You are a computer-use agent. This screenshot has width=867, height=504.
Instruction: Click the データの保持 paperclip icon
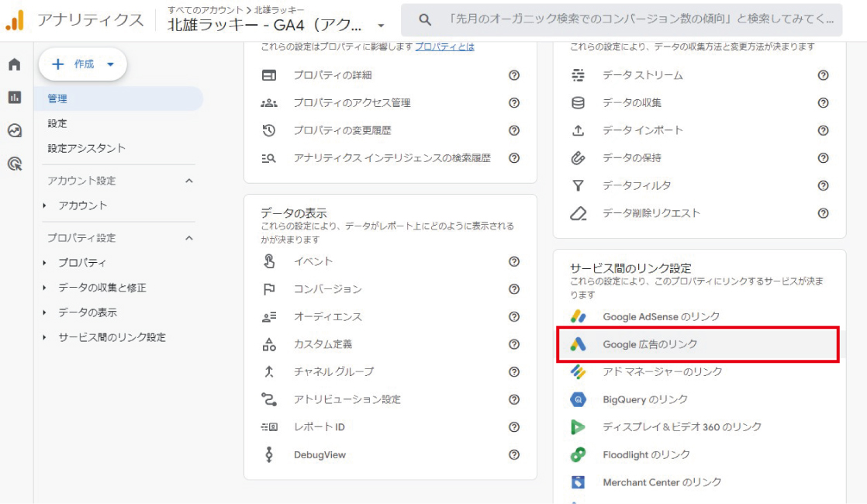pyautogui.click(x=578, y=158)
